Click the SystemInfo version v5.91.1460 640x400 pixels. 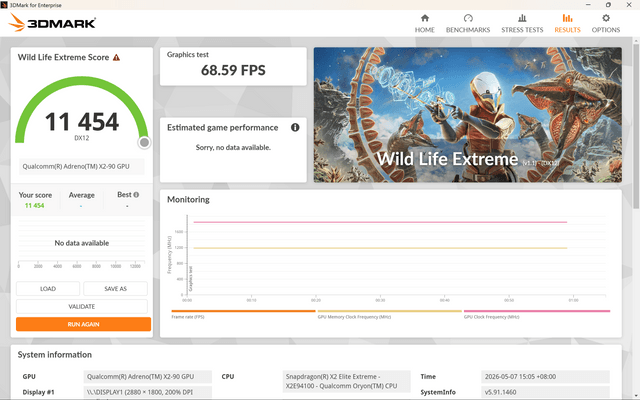coord(545,392)
